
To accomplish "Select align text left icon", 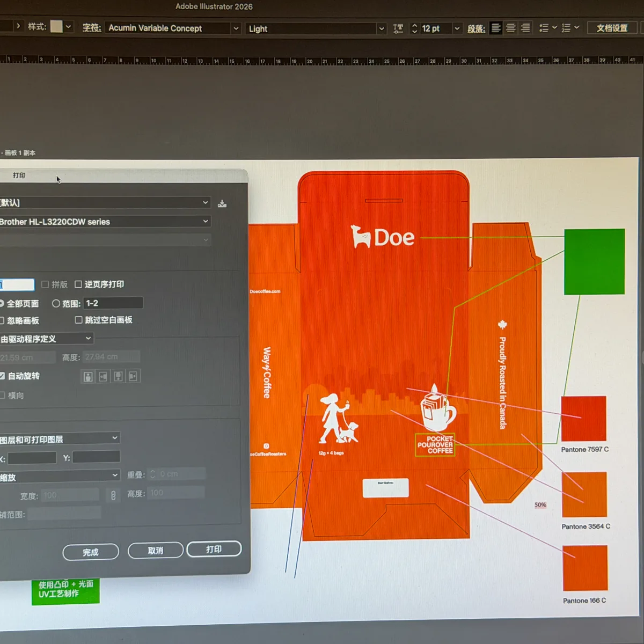I will [x=496, y=28].
